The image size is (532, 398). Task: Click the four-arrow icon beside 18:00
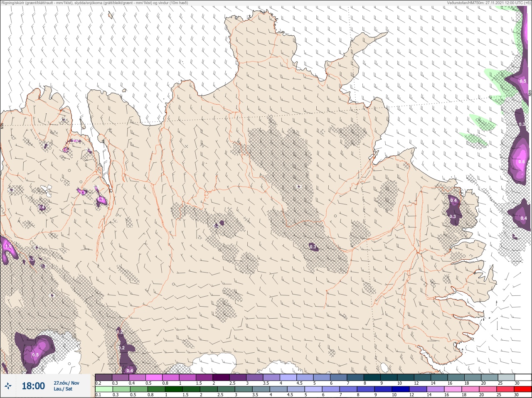click(x=8, y=386)
